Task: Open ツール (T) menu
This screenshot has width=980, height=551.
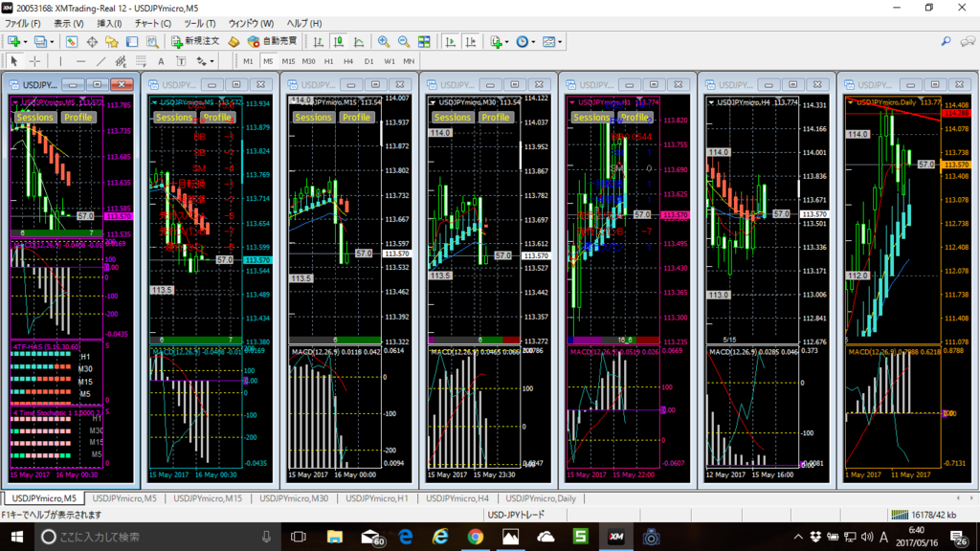Action: point(200,23)
